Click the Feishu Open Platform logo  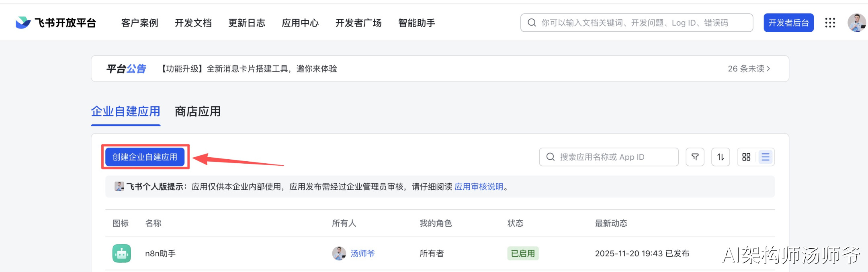point(55,23)
